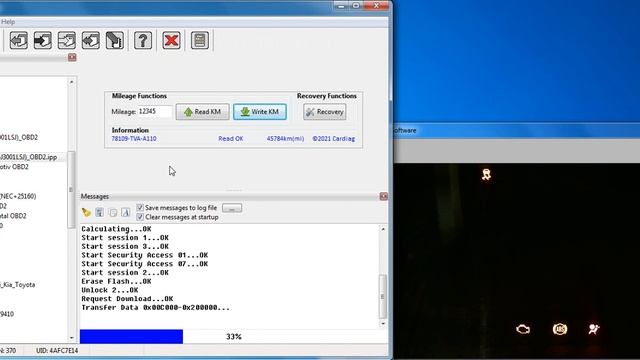Click the Messages log scroll-down arrow
640x360 pixels.
(383, 323)
